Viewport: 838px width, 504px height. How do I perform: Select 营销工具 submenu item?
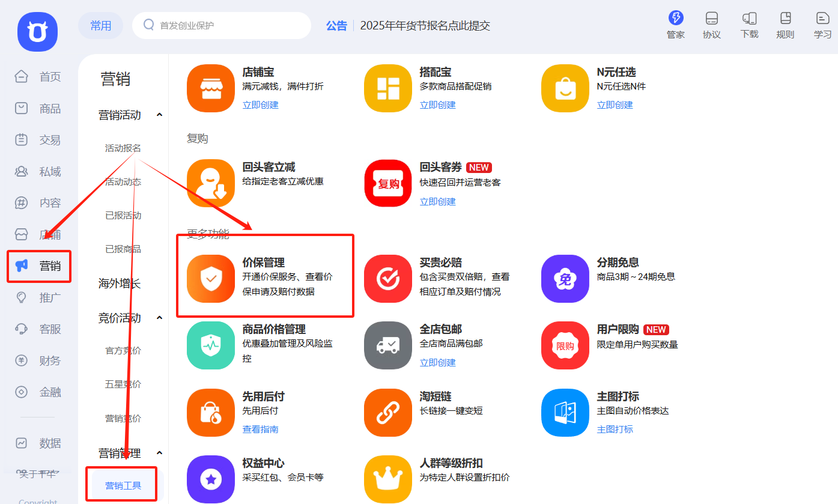[x=123, y=485]
